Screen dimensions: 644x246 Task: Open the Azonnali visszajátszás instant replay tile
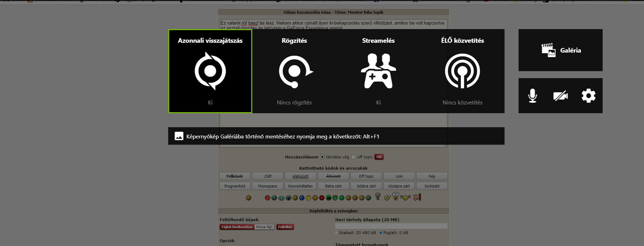pyautogui.click(x=210, y=71)
